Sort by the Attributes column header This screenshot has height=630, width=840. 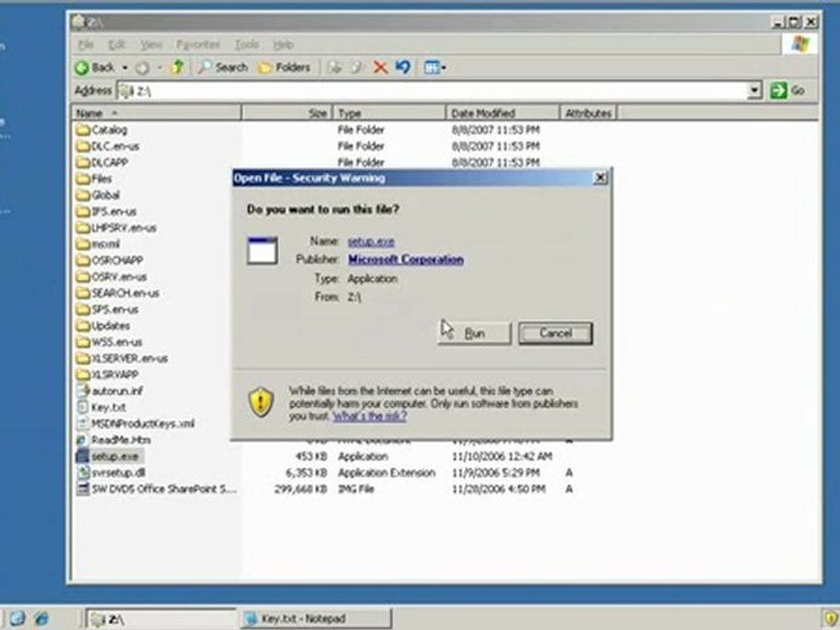[588, 113]
